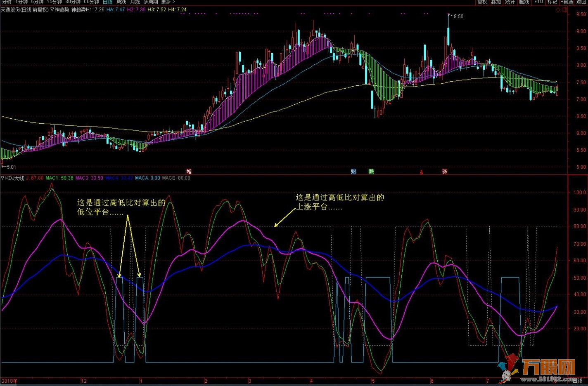Viewport: 588px width, 386px height.
Task: Select the 30分钟 period
Action: click(73, 2)
